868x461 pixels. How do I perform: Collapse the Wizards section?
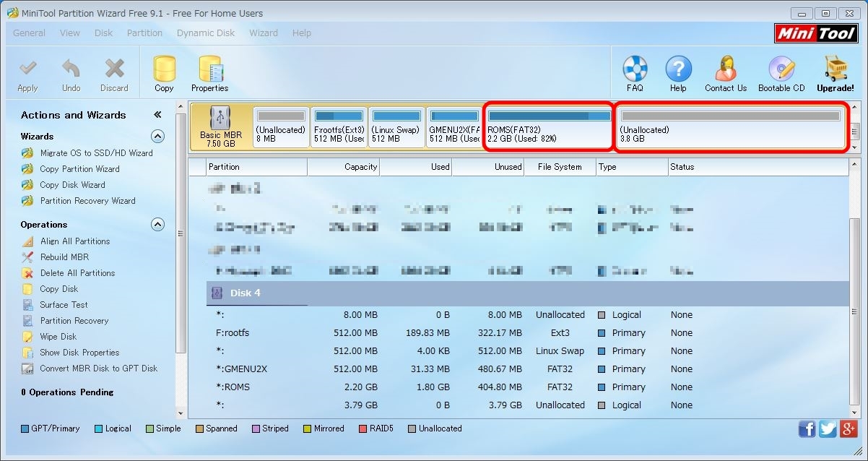pyautogui.click(x=157, y=137)
